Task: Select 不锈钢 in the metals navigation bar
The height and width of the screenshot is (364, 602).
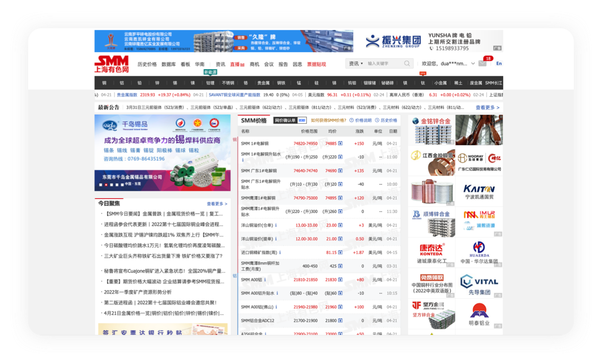Action: click(x=228, y=83)
